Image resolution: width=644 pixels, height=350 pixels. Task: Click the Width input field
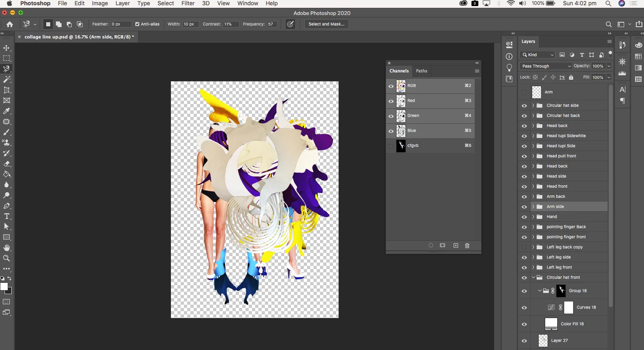[190, 24]
